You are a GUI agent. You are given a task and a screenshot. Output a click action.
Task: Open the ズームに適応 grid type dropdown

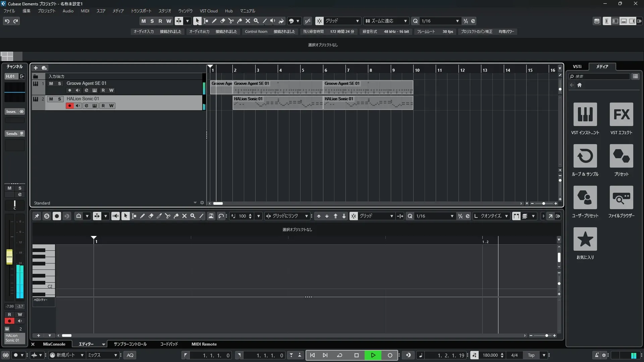pyautogui.click(x=405, y=21)
